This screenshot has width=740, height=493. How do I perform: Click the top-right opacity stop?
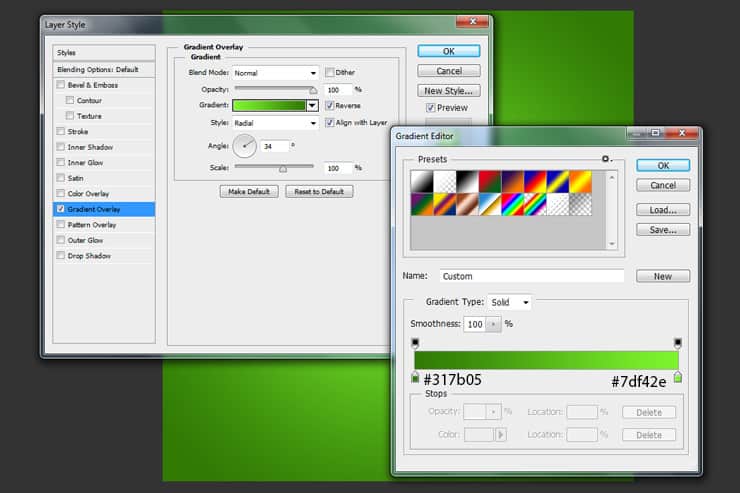click(x=678, y=343)
